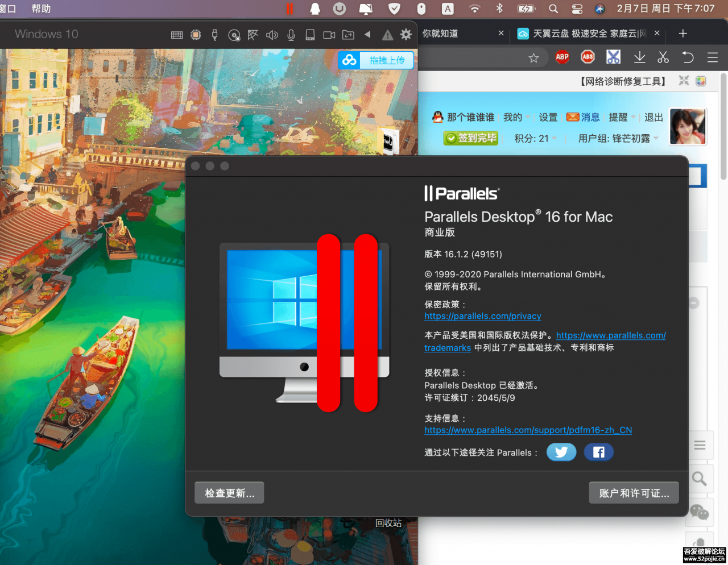Screen dimensions: 728x565
Task: Open 消息 messages link on forum
Action: (583, 117)
